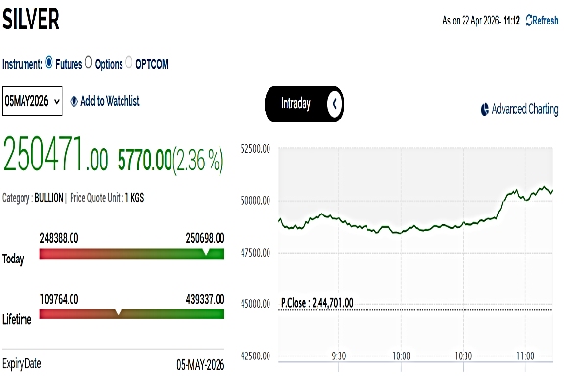Click the Today price range bar
This screenshot has height=380, width=588.
pyautogui.click(x=132, y=254)
